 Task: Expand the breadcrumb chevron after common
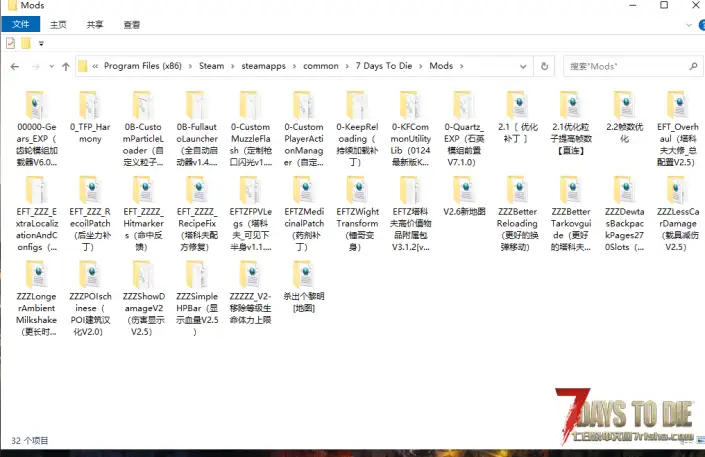[x=347, y=67]
